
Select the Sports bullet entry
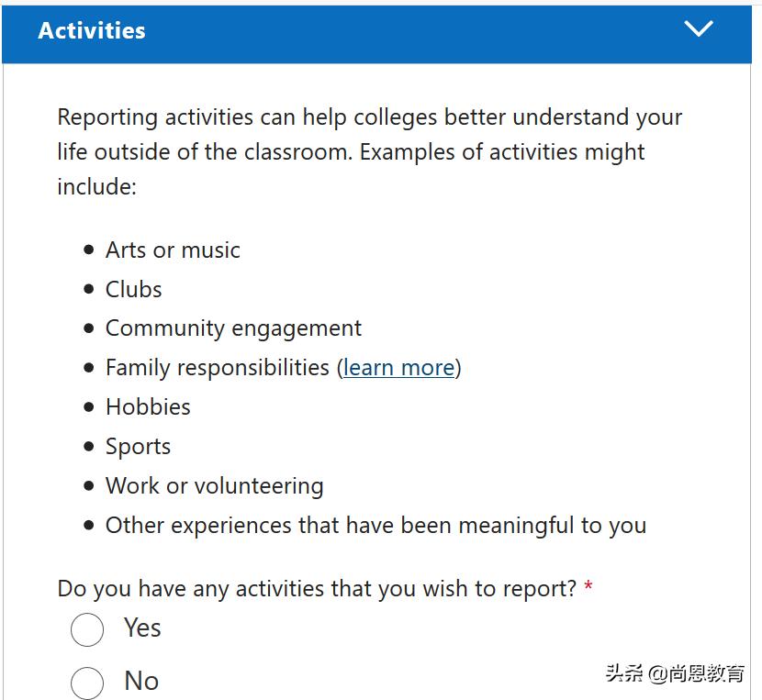click(x=138, y=446)
